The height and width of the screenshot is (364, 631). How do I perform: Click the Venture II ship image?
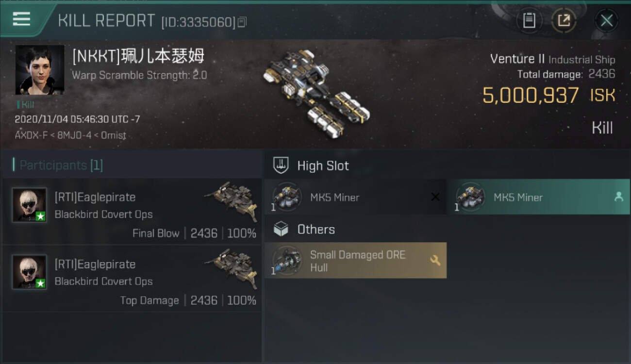click(x=315, y=92)
